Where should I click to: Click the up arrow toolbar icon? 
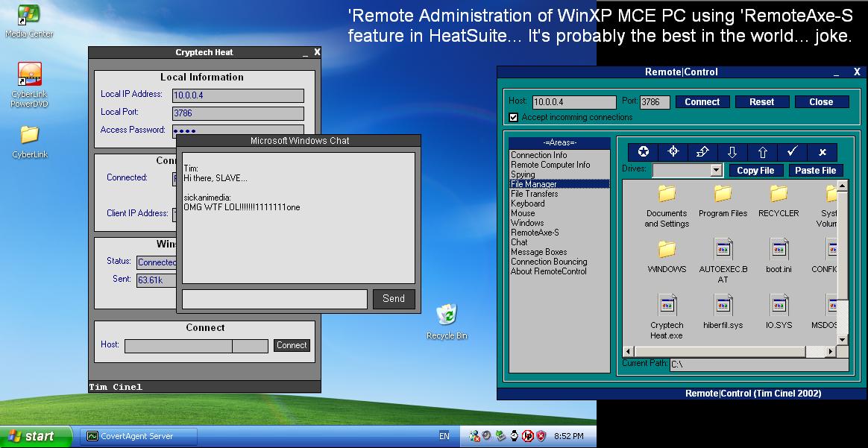coord(762,152)
